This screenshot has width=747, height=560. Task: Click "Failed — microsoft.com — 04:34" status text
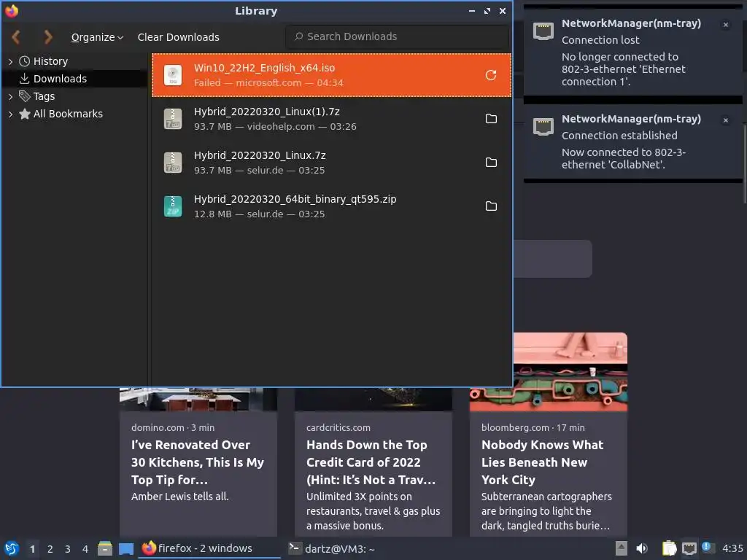coord(268,83)
